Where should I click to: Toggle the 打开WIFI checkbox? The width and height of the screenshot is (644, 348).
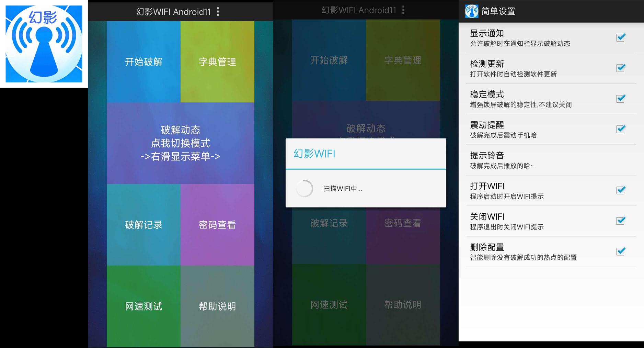pyautogui.click(x=621, y=190)
